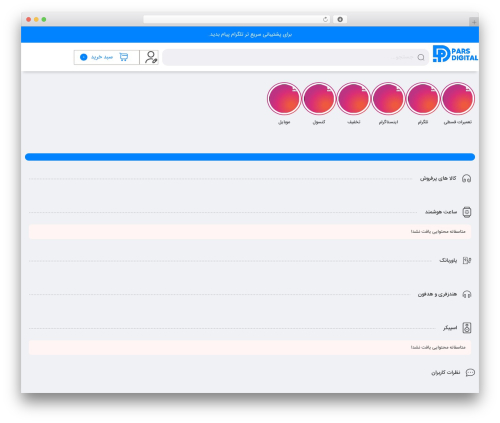Click the هندزفری و هدفون section heading
This screenshot has height=423, width=500.
coord(437,294)
